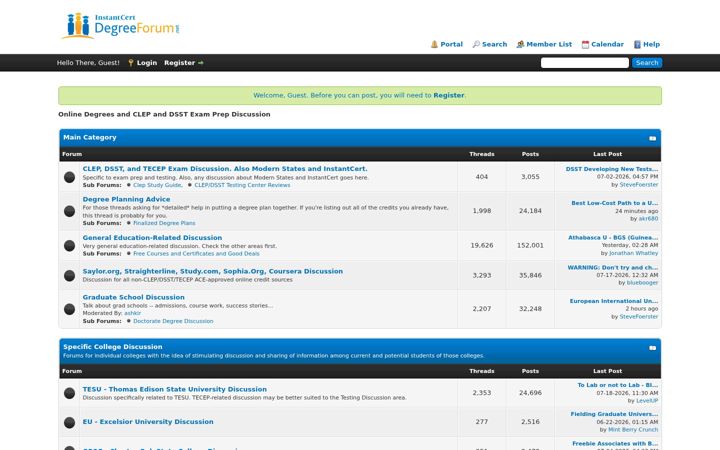Open CLEP, DSST, and TECEP Exam Discussion forum
720x450 pixels.
pos(225,169)
